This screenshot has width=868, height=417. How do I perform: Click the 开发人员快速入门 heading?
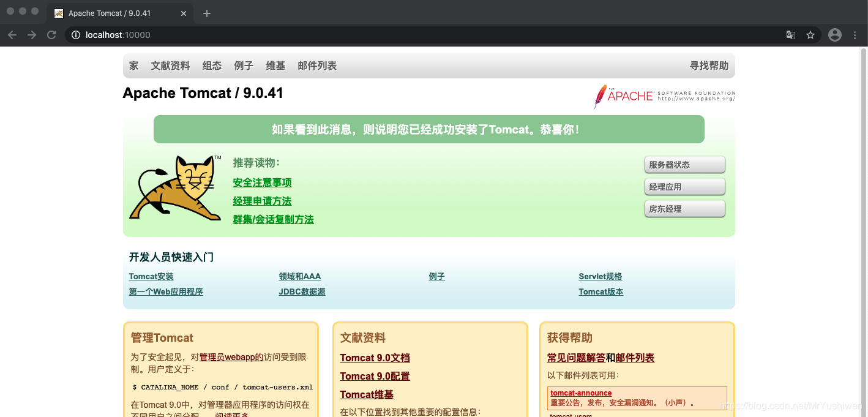(x=171, y=257)
